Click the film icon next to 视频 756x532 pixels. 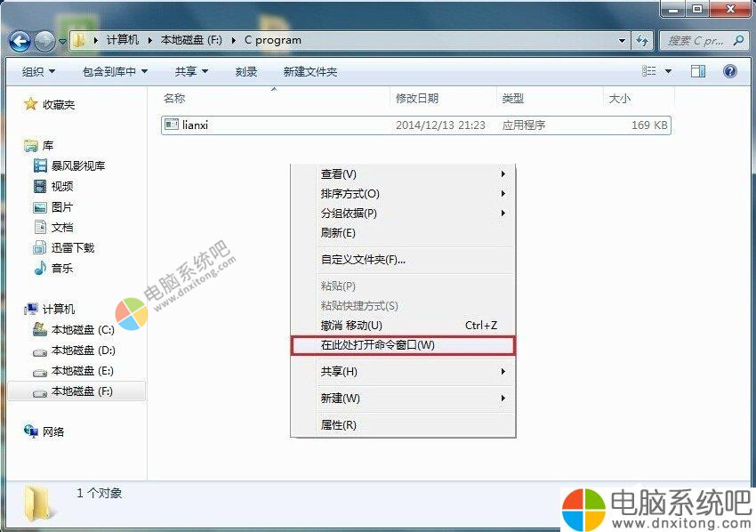pos(39,186)
